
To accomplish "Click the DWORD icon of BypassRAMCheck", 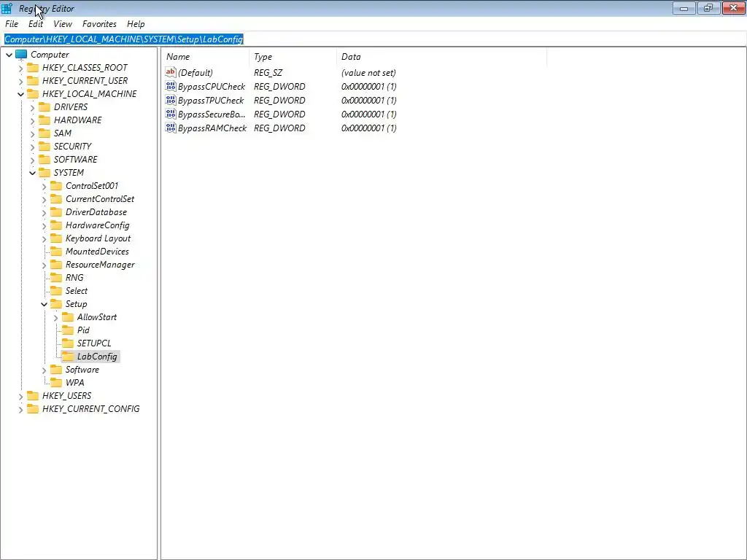I will 171,128.
